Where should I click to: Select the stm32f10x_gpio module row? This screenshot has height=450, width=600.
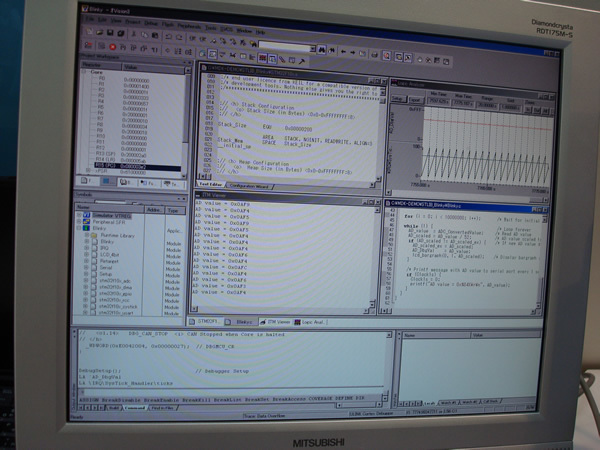115,293
